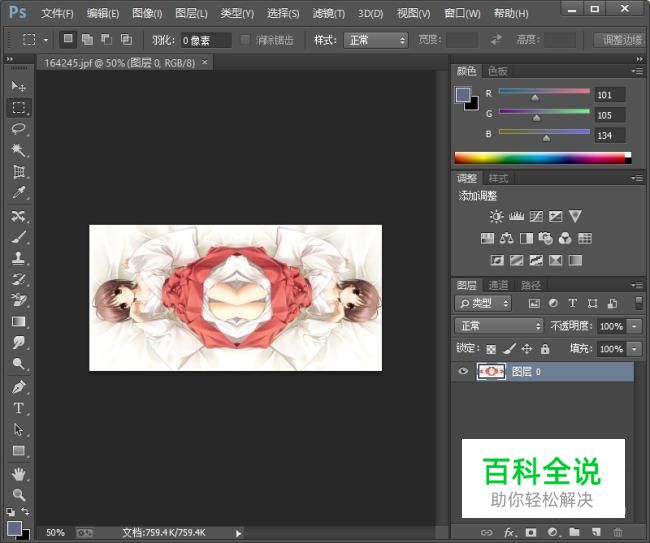
Task: Select the Eraser tool
Action: coord(18,300)
